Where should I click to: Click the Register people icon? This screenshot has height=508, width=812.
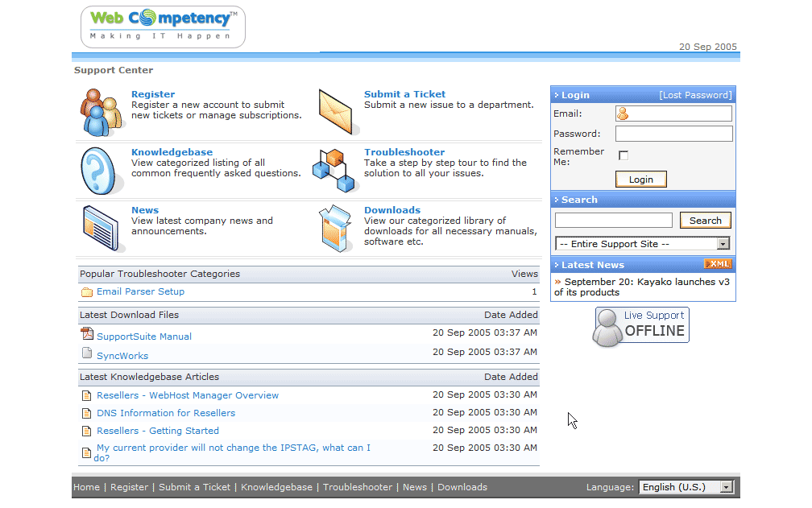pyautogui.click(x=102, y=113)
